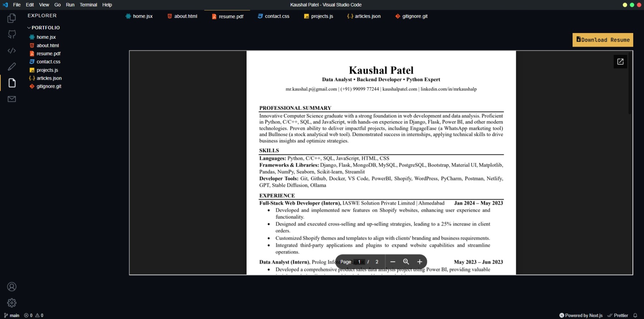Screen dimensions: 644x319
Task: Open the mail envelope icon in sidebar
Action: coord(12,99)
